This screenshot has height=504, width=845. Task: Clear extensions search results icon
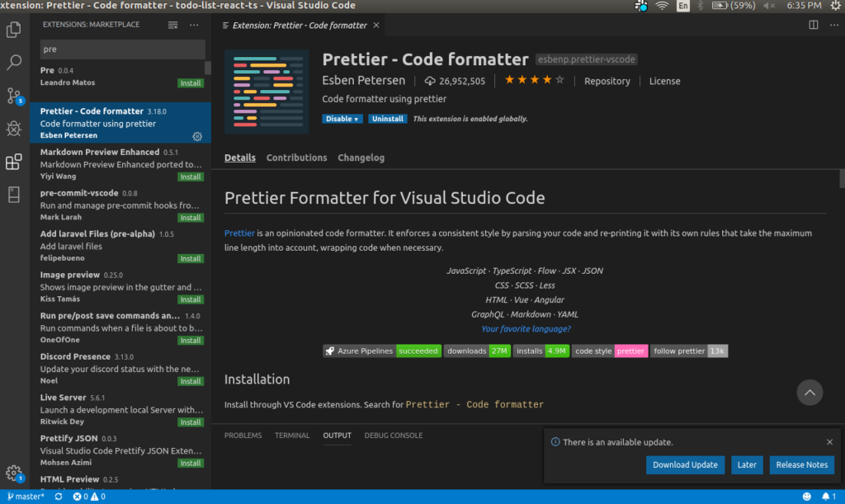click(172, 25)
